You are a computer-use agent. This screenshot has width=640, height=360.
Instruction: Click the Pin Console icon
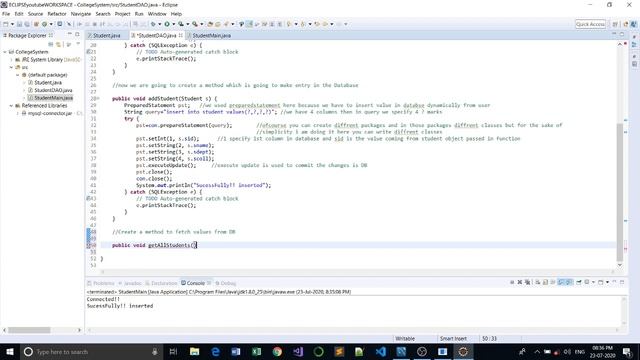click(579, 282)
